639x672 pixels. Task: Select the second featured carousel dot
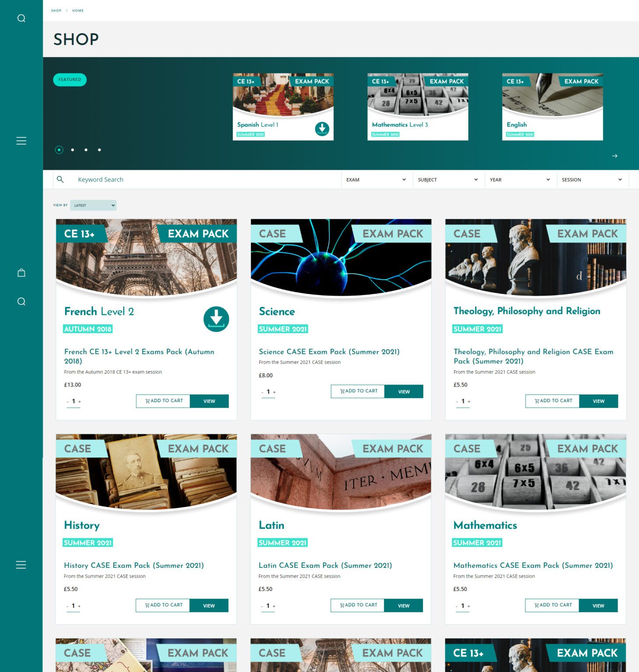(73, 150)
